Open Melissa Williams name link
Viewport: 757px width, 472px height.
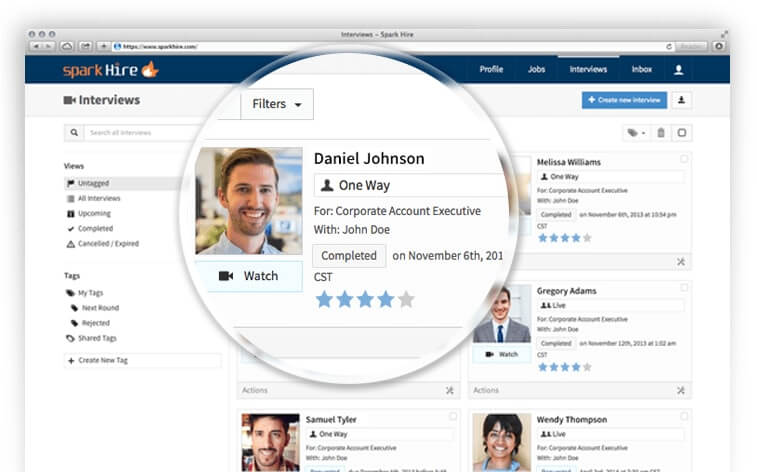pos(569,162)
